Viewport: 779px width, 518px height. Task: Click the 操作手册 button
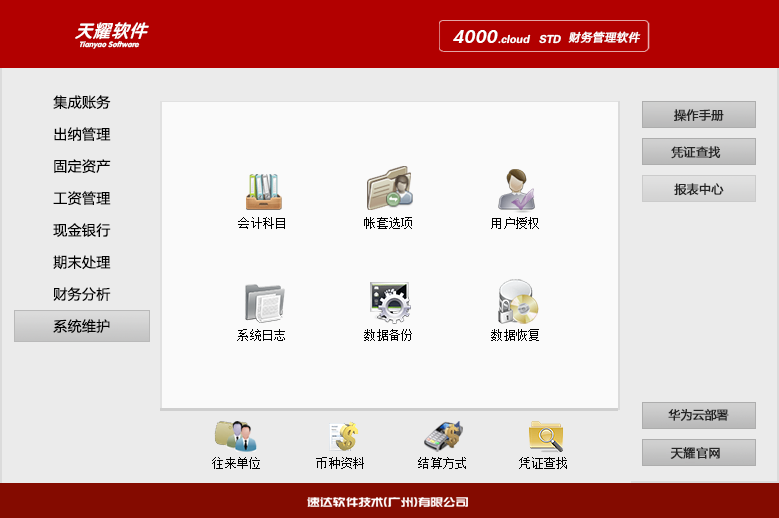[699, 115]
